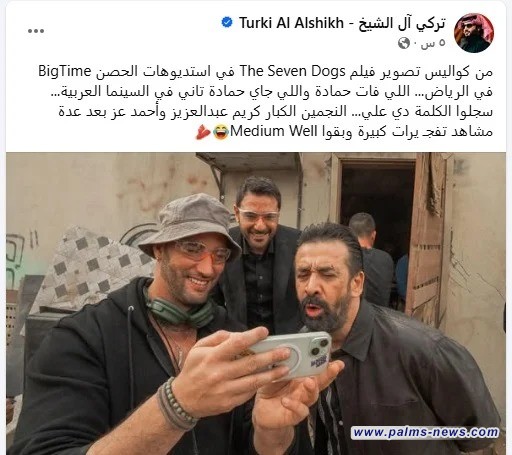This screenshot has height=455, width=512.
Task: Click the 'Medium Well' text in the post
Action: [x=274, y=132]
